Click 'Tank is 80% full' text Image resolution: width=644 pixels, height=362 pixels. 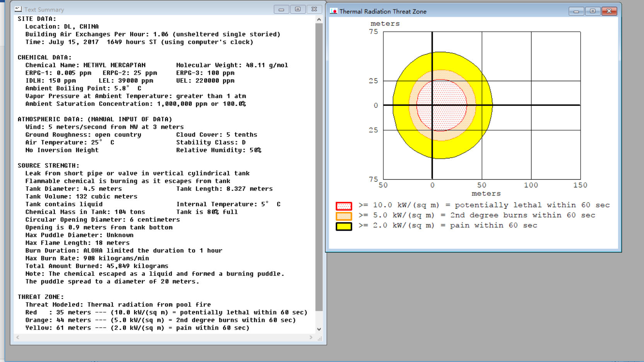(207, 212)
